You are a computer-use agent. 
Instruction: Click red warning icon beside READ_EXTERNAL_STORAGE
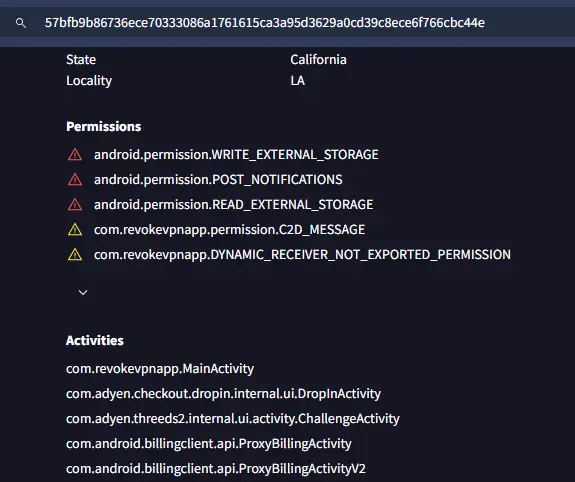[75, 205]
